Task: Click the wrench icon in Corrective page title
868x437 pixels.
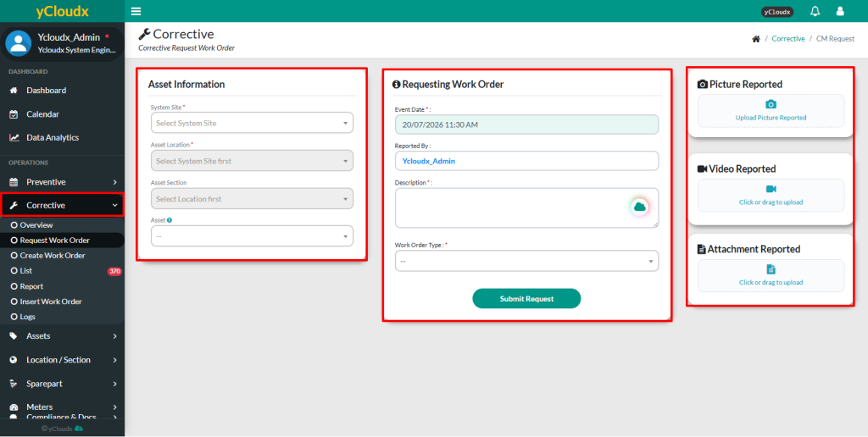Action: [x=144, y=34]
